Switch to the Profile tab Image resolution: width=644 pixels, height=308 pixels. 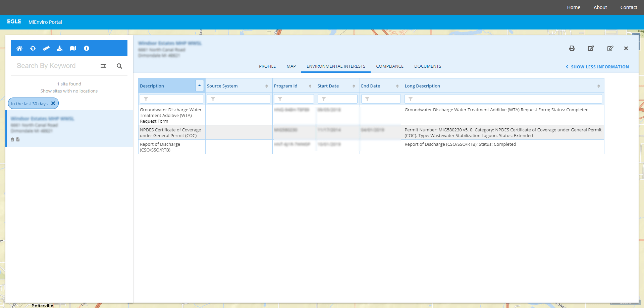[x=267, y=66]
